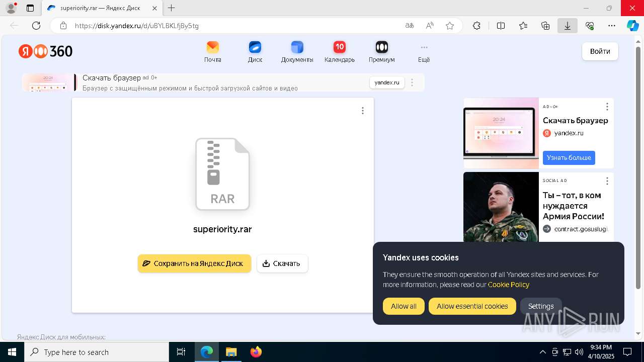Toggle split screen view
This screenshot has width=644, height=362.
(x=501, y=26)
